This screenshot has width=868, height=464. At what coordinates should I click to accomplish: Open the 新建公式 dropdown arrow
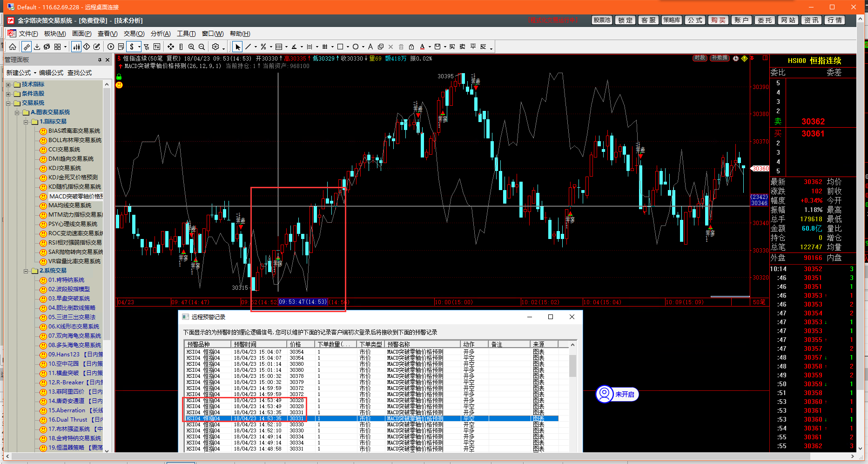[x=35, y=73]
